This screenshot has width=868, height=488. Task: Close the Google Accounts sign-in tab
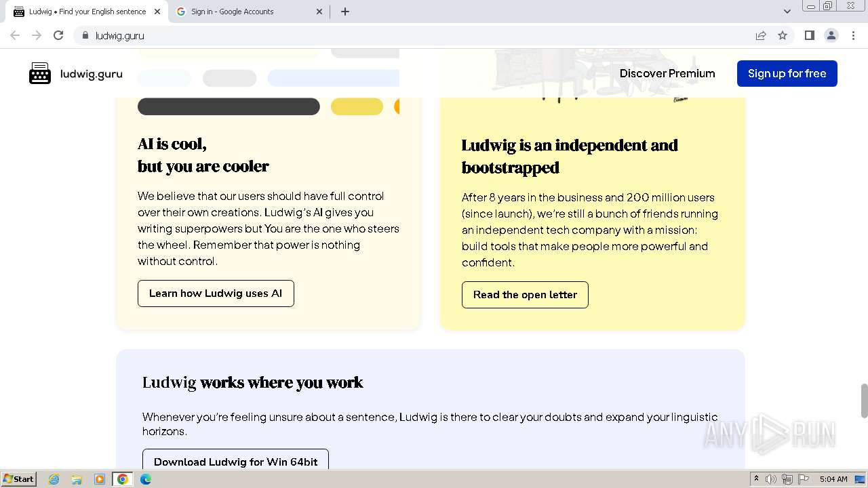(x=320, y=12)
